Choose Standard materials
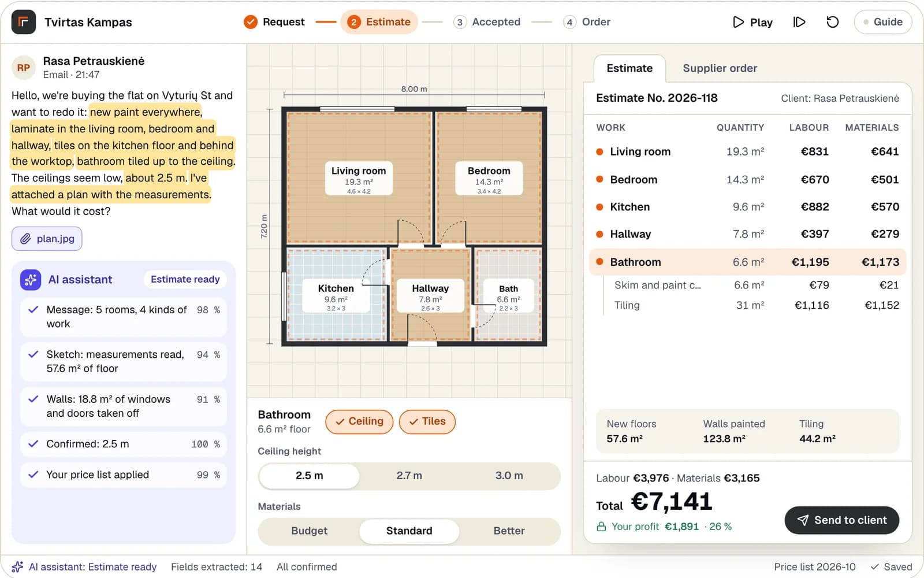The height and width of the screenshot is (578, 924). (x=409, y=531)
